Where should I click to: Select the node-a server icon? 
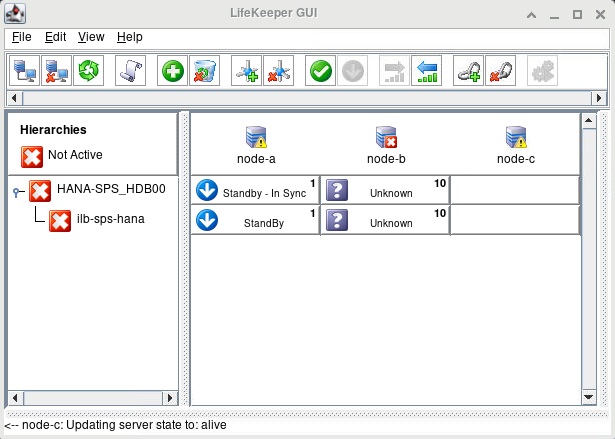coord(256,137)
